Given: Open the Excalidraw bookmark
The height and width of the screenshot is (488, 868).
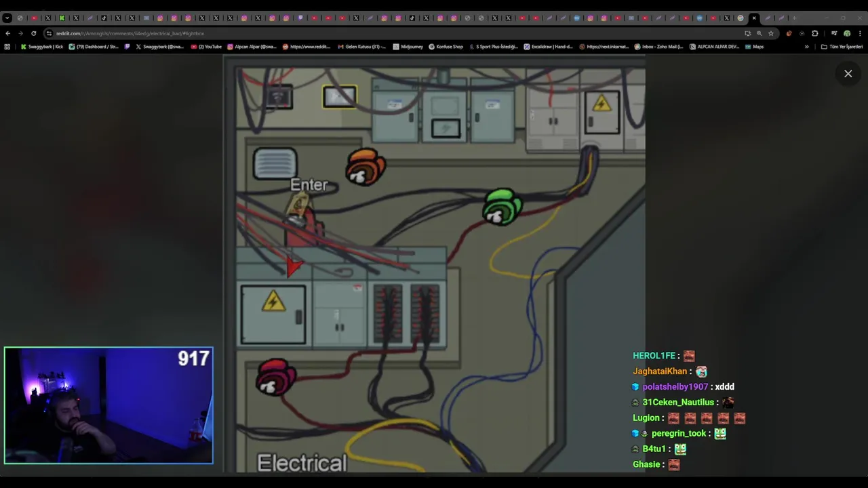Looking at the screenshot, I should pyautogui.click(x=548, y=47).
